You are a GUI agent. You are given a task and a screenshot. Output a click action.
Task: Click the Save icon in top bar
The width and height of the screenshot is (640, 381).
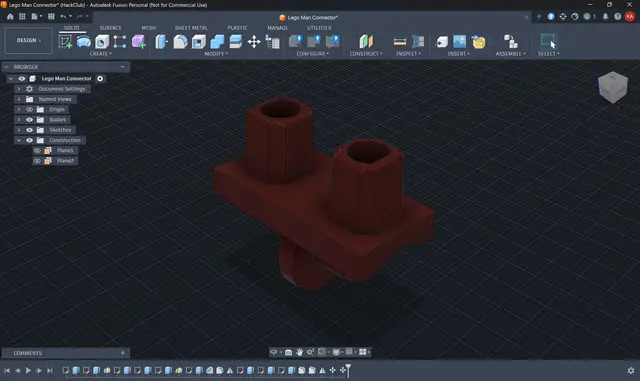click(x=51, y=16)
